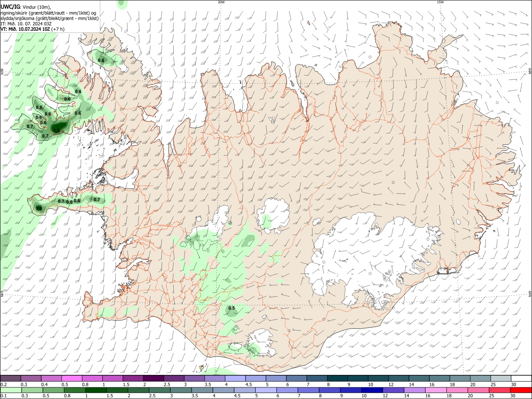
Task: Click the isolated 0.6 value in northernmost Westfjords
Action: click(101, 60)
